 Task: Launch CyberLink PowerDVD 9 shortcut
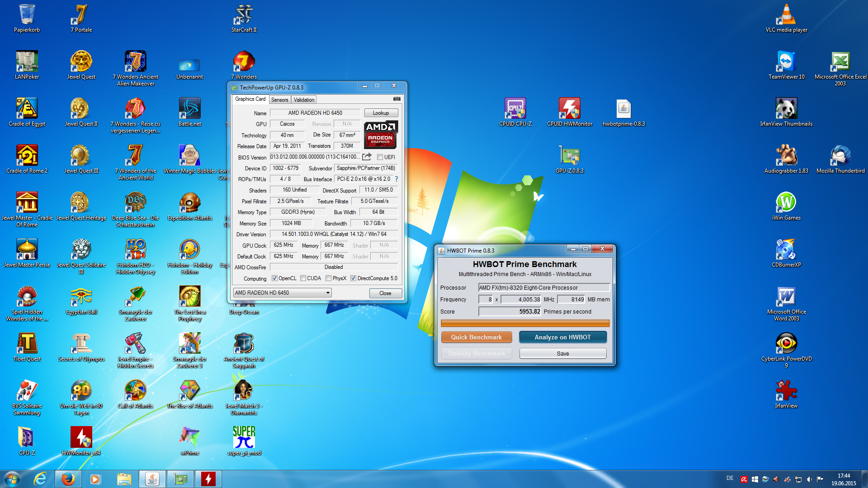click(787, 350)
